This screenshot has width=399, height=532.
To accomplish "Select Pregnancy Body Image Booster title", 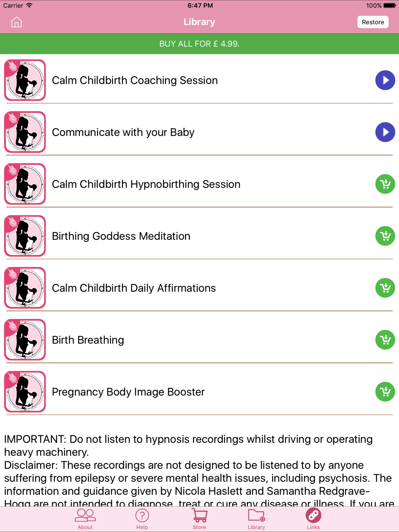I will [128, 392].
